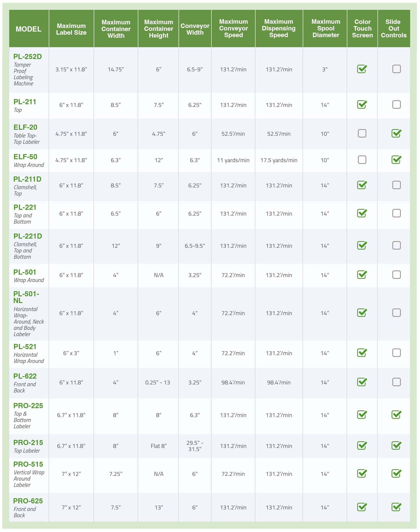
Task: Click the ELF-50 dispensing speed value
Action: click(x=279, y=160)
